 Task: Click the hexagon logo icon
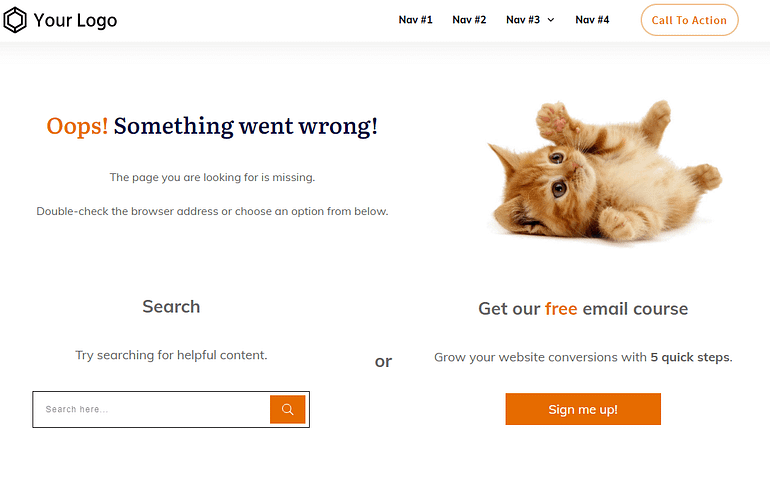[x=15, y=20]
